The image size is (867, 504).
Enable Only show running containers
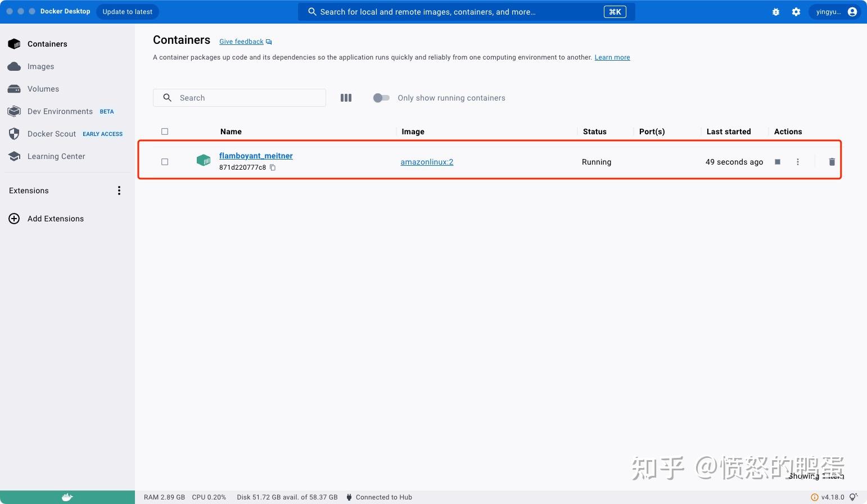(381, 98)
